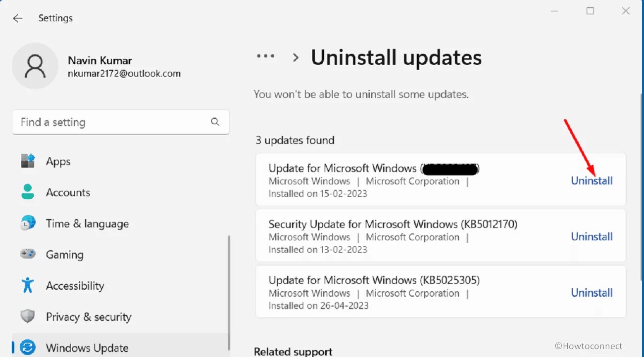Image resolution: width=644 pixels, height=357 pixels.
Task: Click the Time & language globe icon
Action: coord(27,223)
